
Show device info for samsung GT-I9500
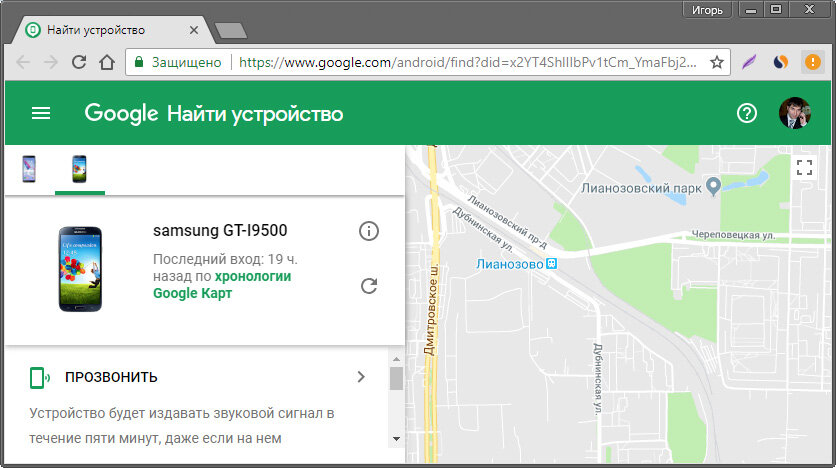click(368, 231)
